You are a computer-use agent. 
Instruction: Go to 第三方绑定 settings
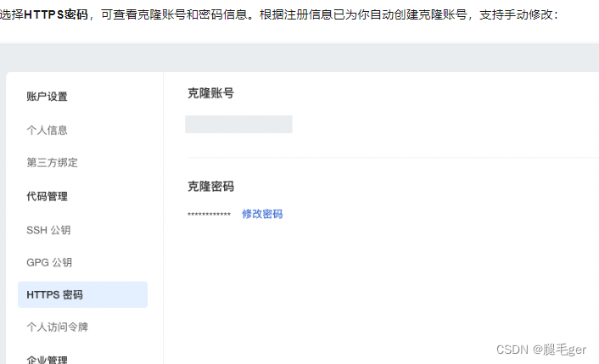(52, 163)
